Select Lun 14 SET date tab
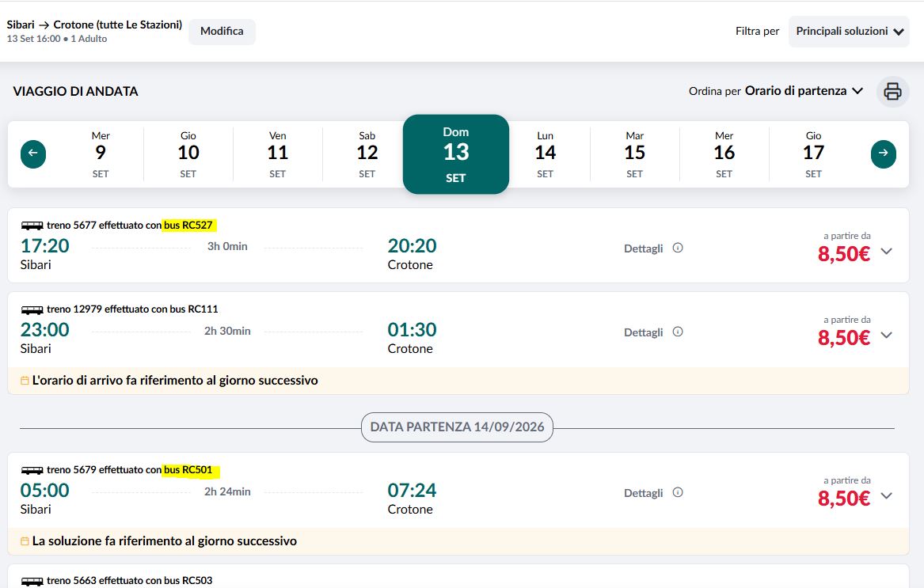This screenshot has height=588, width=924. [x=545, y=154]
